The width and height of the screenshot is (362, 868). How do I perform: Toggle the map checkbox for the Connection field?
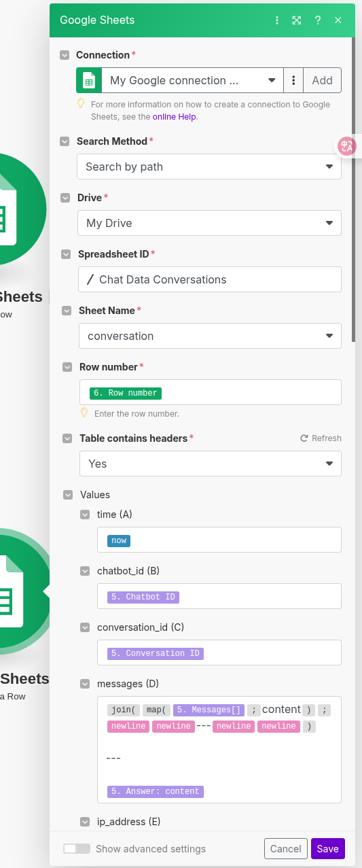pos(65,55)
